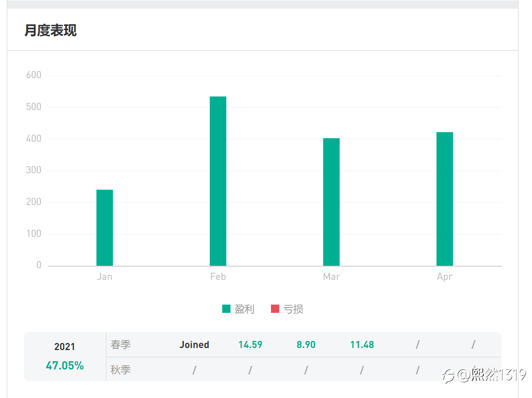532x398 pixels.
Task: Select the 秋季 row label
Action: [x=121, y=369]
